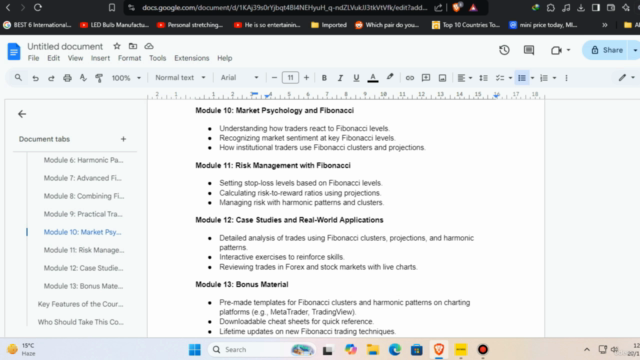
Task: Toggle the numbered list
Action: coord(544,78)
